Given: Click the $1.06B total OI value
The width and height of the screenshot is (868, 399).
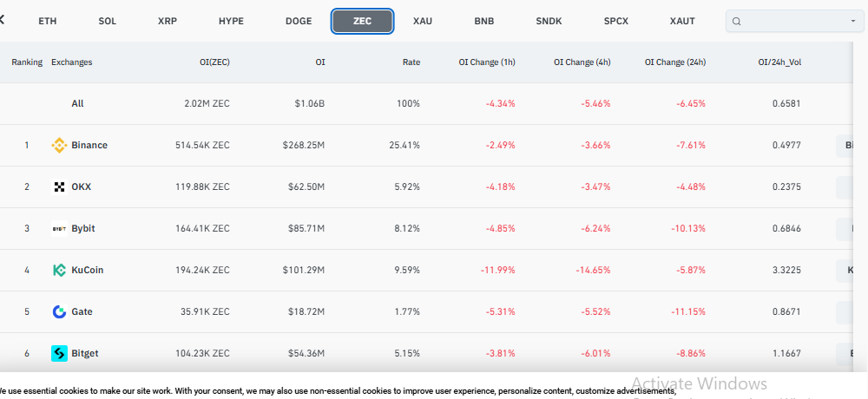Looking at the screenshot, I should (x=311, y=103).
